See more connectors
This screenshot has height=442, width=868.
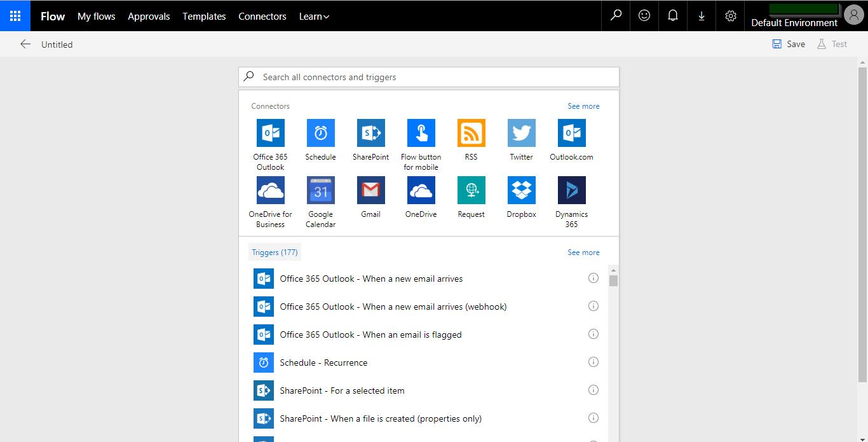coord(583,106)
